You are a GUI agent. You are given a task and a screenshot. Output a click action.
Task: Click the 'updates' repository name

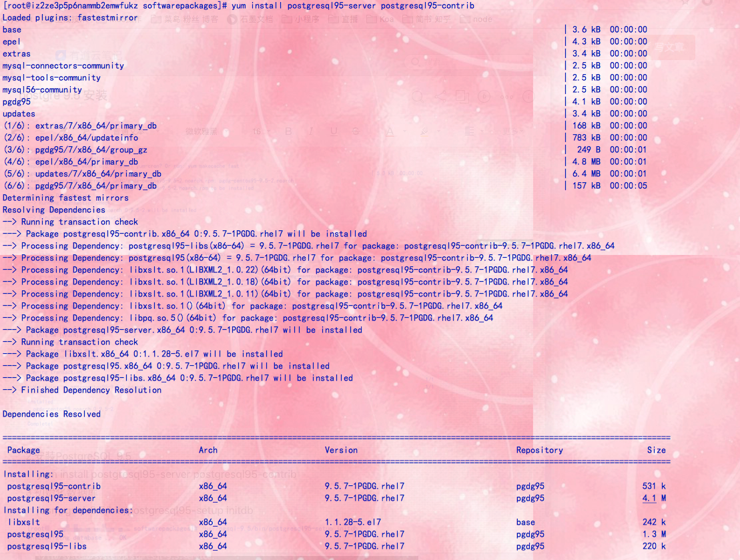(19, 113)
